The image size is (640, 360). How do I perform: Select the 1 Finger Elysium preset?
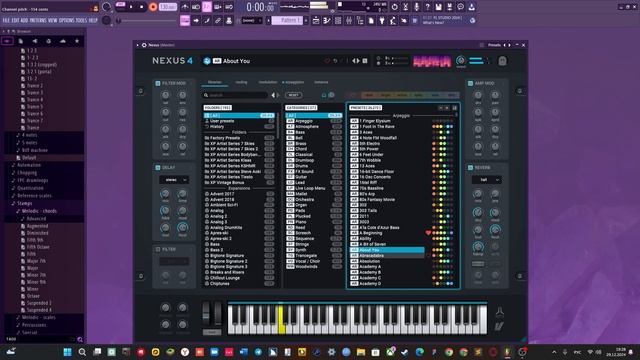pos(387,121)
